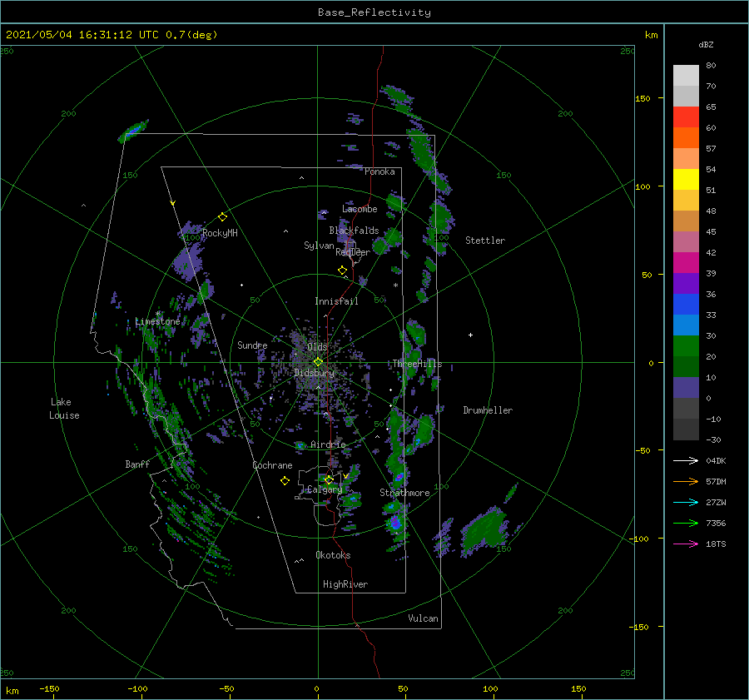Click the white plus marker east of ThreeHills
Image resolution: width=749 pixels, height=700 pixels.
pyautogui.click(x=470, y=335)
